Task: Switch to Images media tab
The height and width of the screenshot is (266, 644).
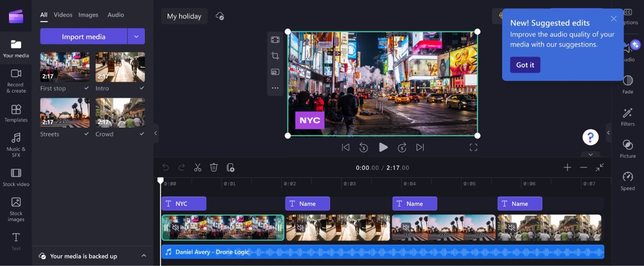Action: pos(88,15)
